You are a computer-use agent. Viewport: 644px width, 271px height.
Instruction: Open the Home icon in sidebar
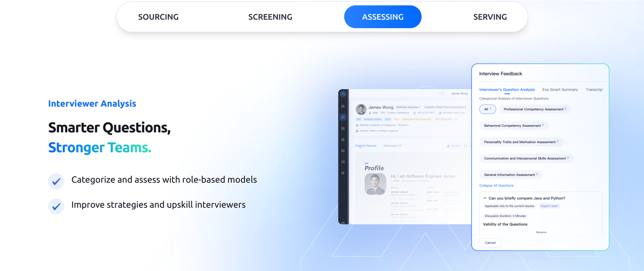click(x=343, y=106)
